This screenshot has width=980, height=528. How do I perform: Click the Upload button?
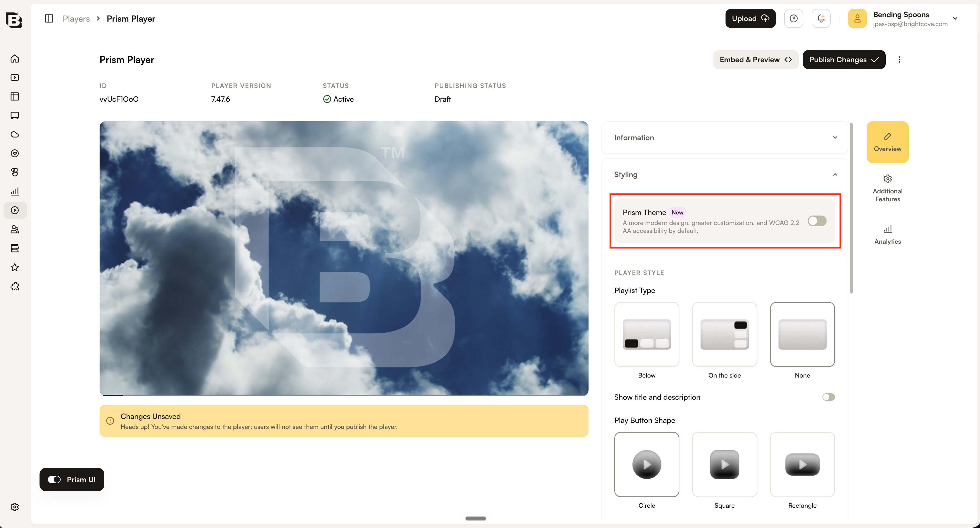750,19
